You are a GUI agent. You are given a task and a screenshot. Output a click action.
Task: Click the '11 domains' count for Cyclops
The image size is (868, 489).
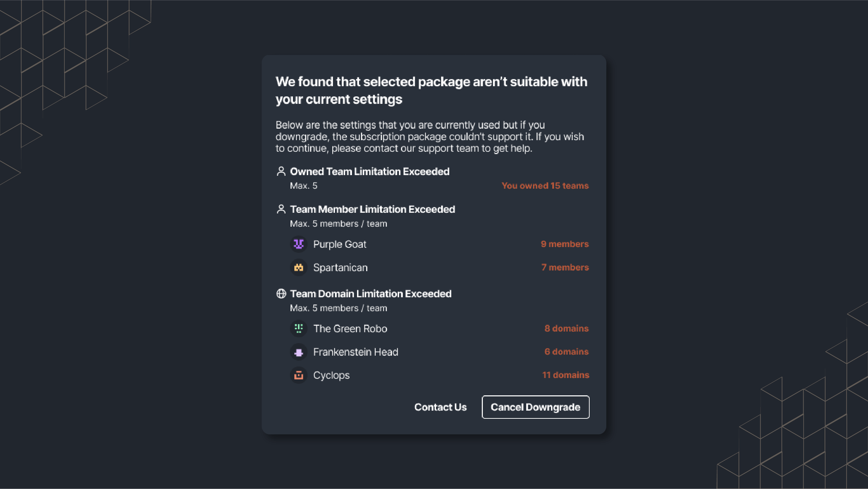click(566, 375)
